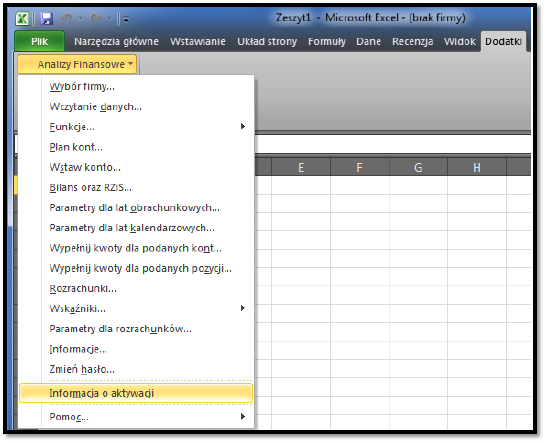
Task: Redo with the redo arrow icon
Action: point(96,18)
